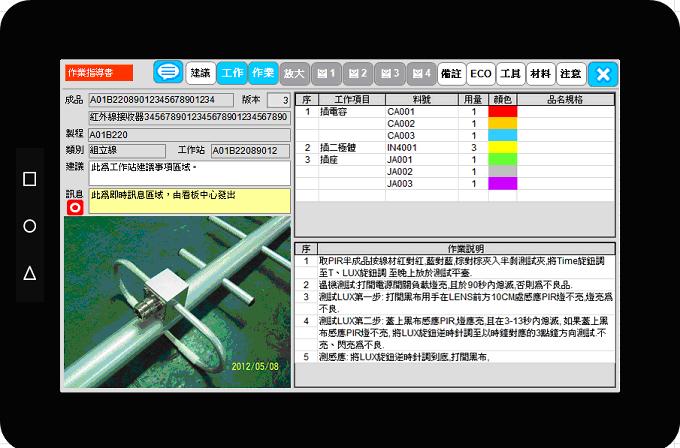Select the 建議 tab button
Viewport: 680px width, 448px height.
[200, 73]
